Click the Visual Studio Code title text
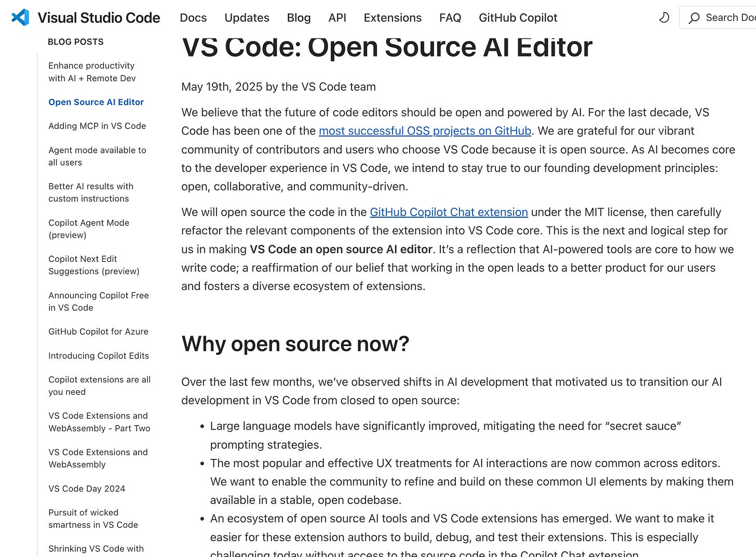 click(99, 18)
